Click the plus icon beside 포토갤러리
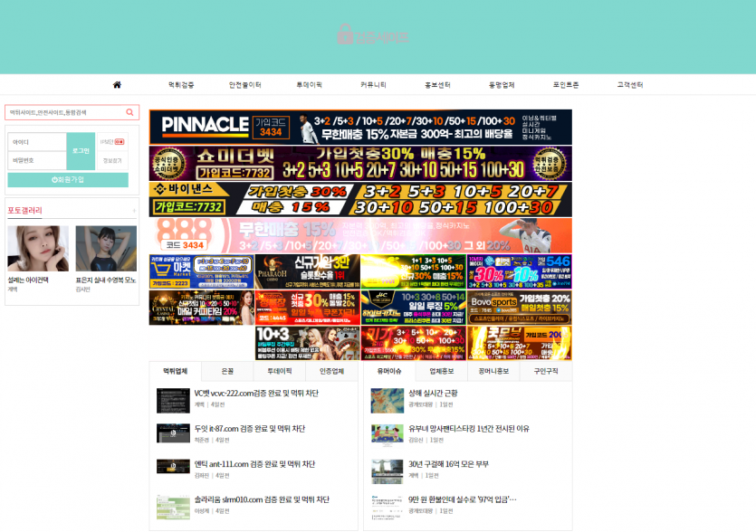The height and width of the screenshot is (532, 756). tap(133, 211)
